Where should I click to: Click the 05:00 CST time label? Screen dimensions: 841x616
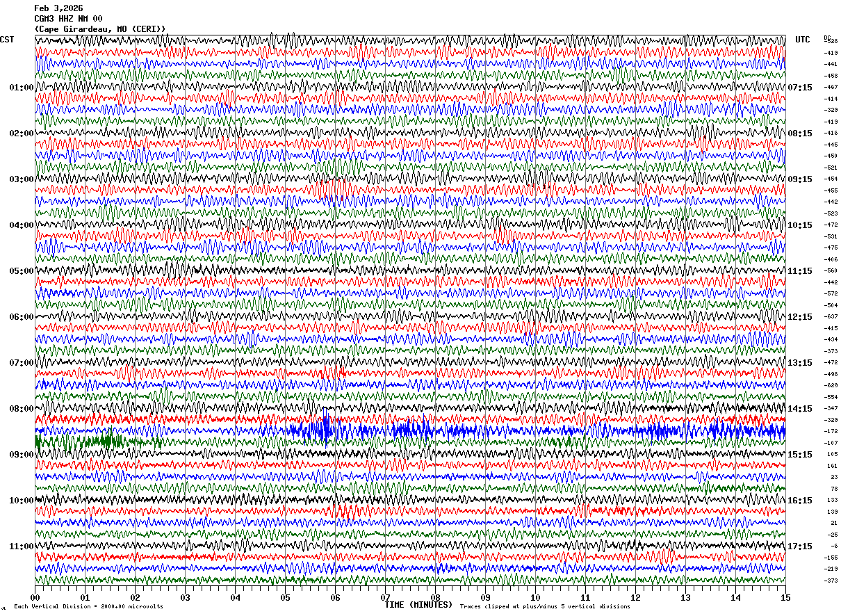22,271
